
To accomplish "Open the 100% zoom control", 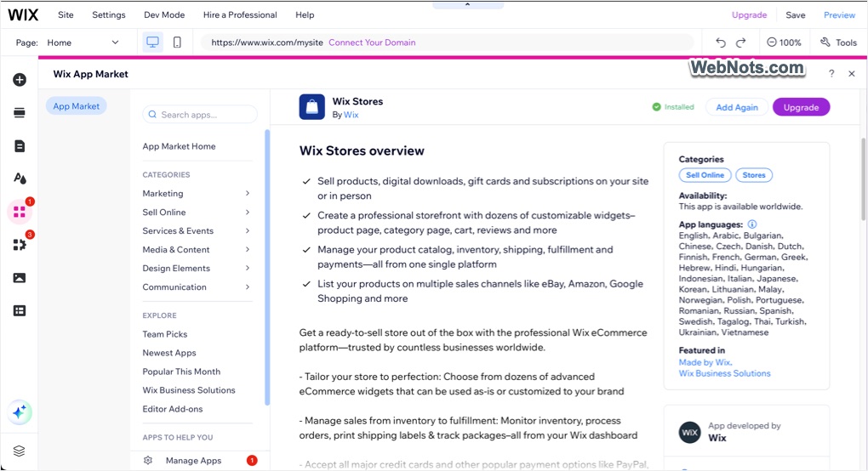I will click(784, 43).
